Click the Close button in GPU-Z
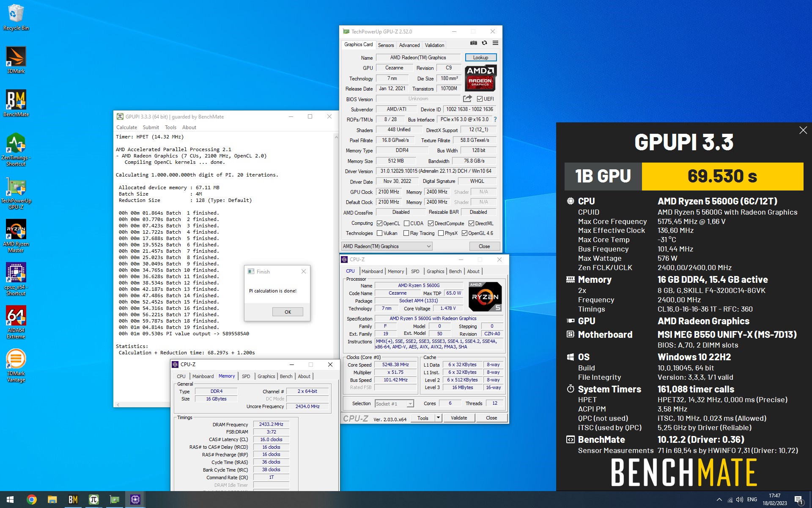 [x=484, y=246]
